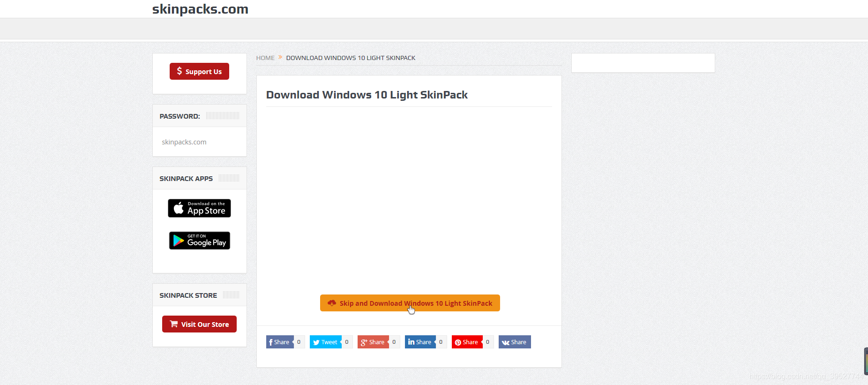
Task: Open the Get it on Google Play badge
Action: coord(199,241)
